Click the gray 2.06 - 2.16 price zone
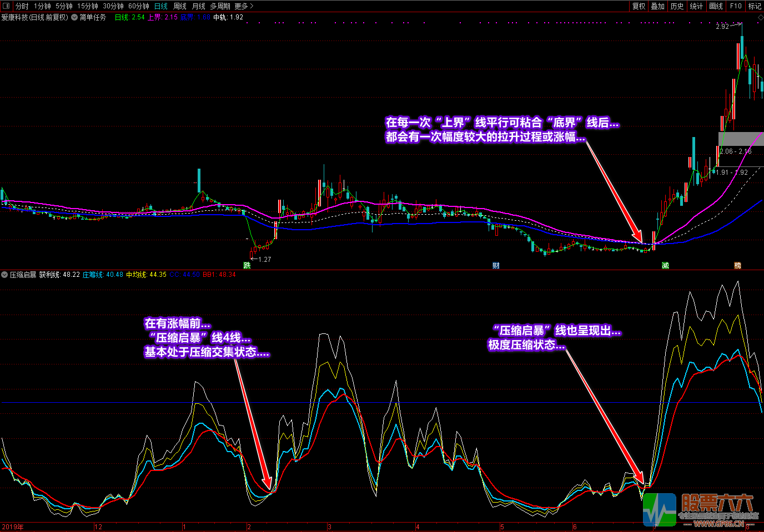The height and width of the screenshot is (532, 764). 741,139
